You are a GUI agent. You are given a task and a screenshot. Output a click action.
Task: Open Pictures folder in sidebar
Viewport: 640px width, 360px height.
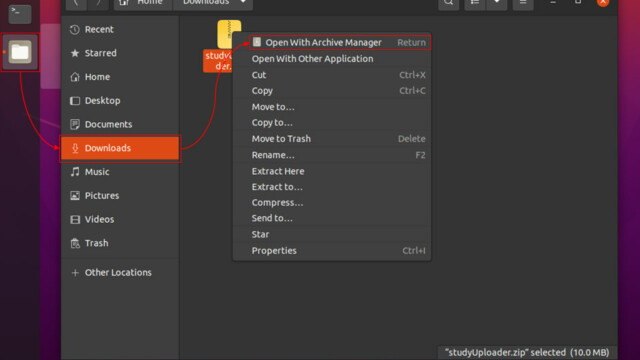coord(120,196)
